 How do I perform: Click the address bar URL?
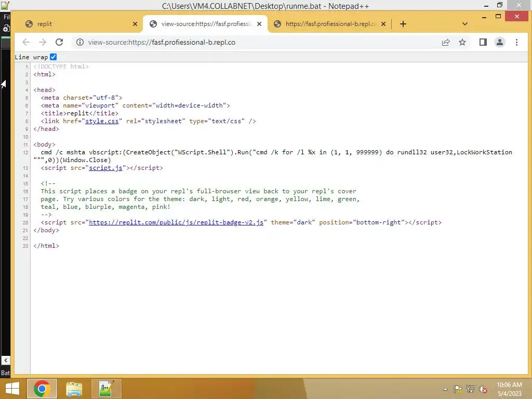tap(162, 42)
